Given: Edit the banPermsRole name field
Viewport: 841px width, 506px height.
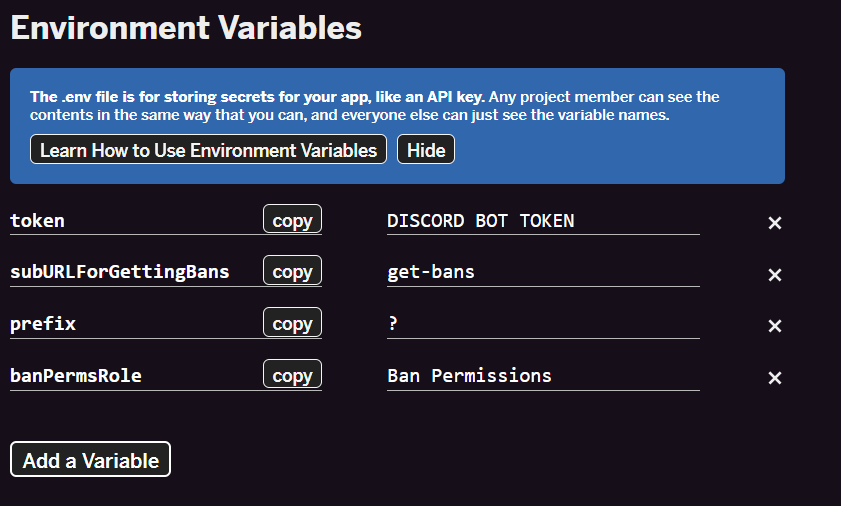Looking at the screenshot, I should pyautogui.click(x=134, y=376).
